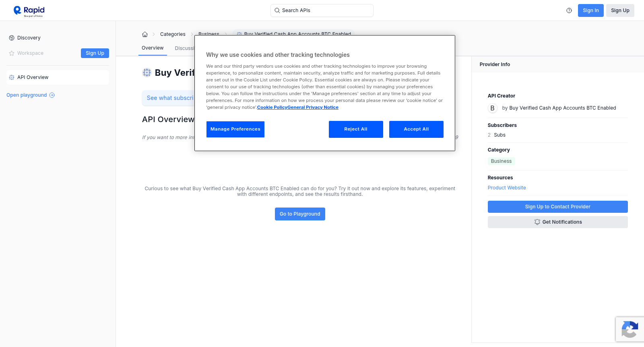644x347 pixels.
Task: Open Categories breadcrumb
Action: (x=173, y=34)
